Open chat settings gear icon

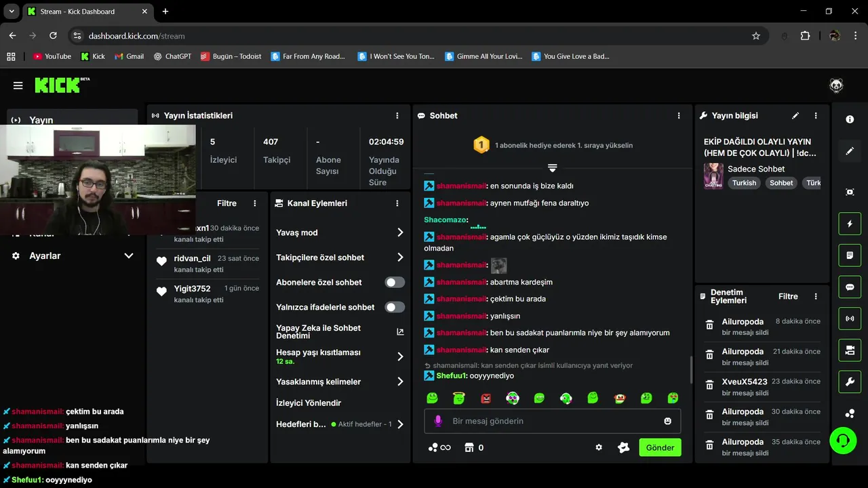pyautogui.click(x=599, y=447)
